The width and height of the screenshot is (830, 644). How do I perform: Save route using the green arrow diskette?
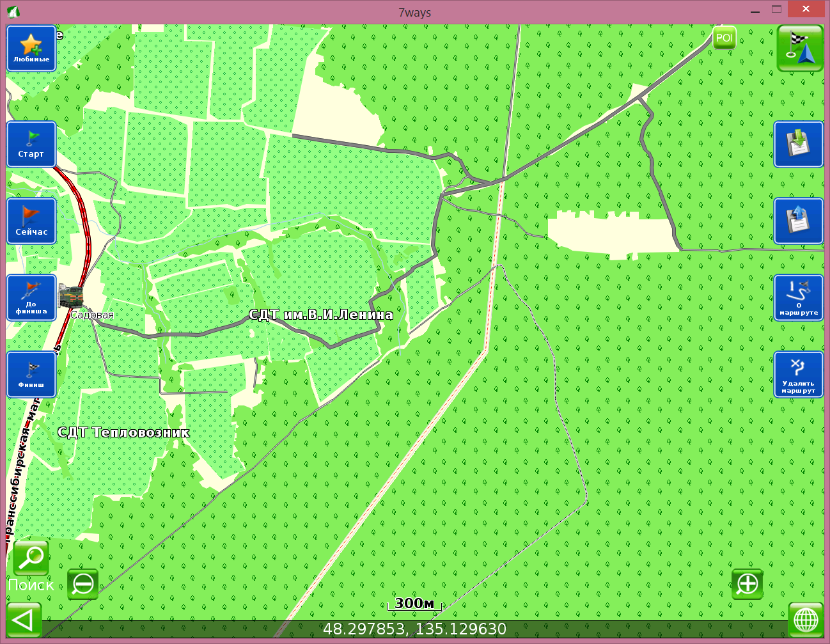pyautogui.click(x=798, y=145)
